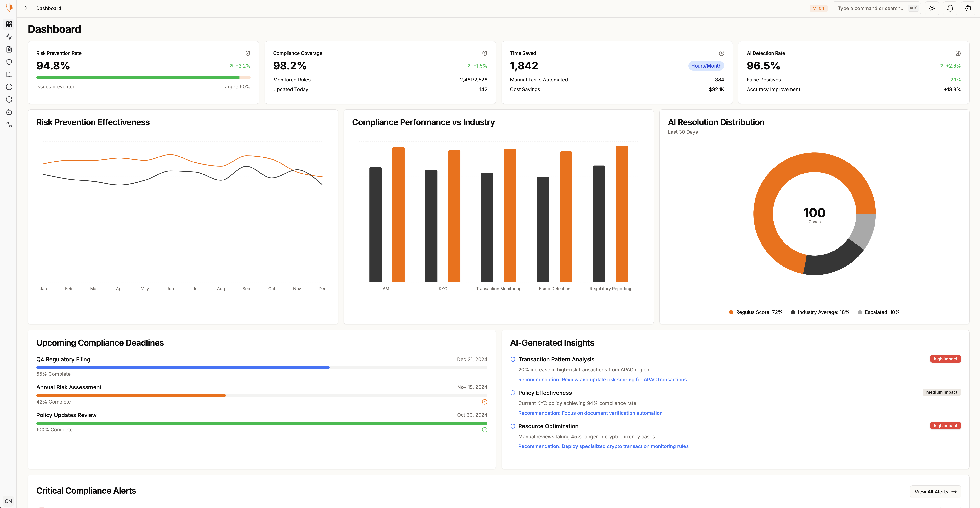Select the shield alert sidebar icon
Screen dimensions: 980x508
9,62
